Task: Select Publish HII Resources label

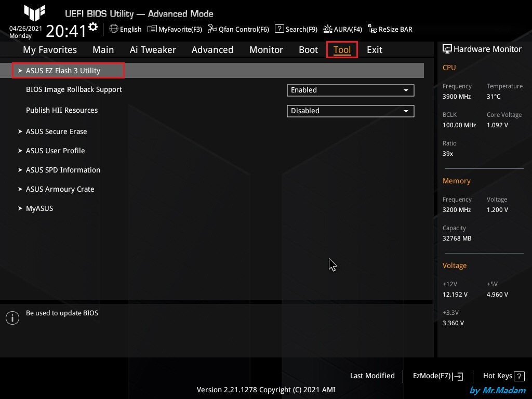Action: click(x=62, y=110)
